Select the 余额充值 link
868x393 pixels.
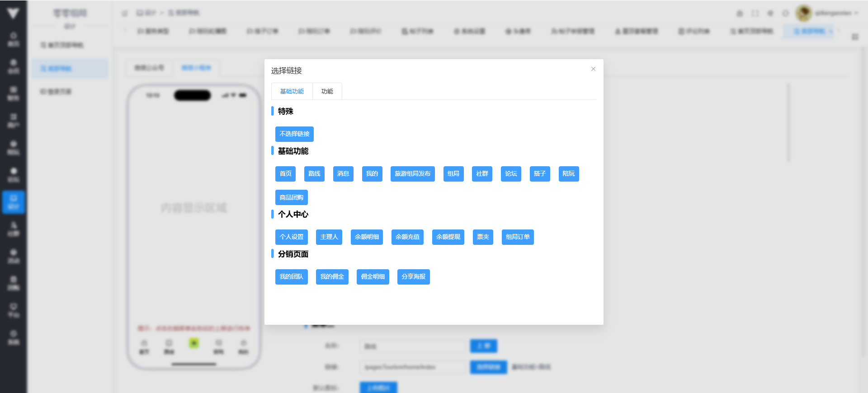pyautogui.click(x=407, y=237)
